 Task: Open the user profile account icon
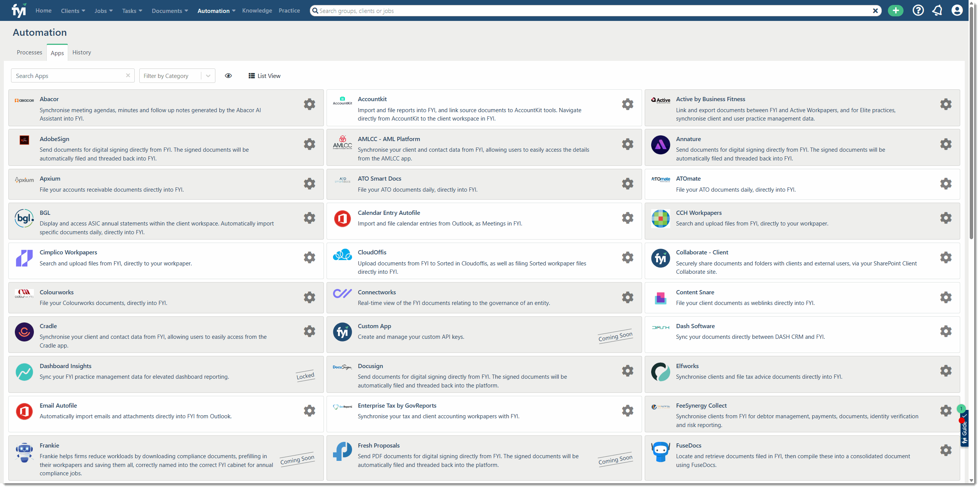click(957, 11)
